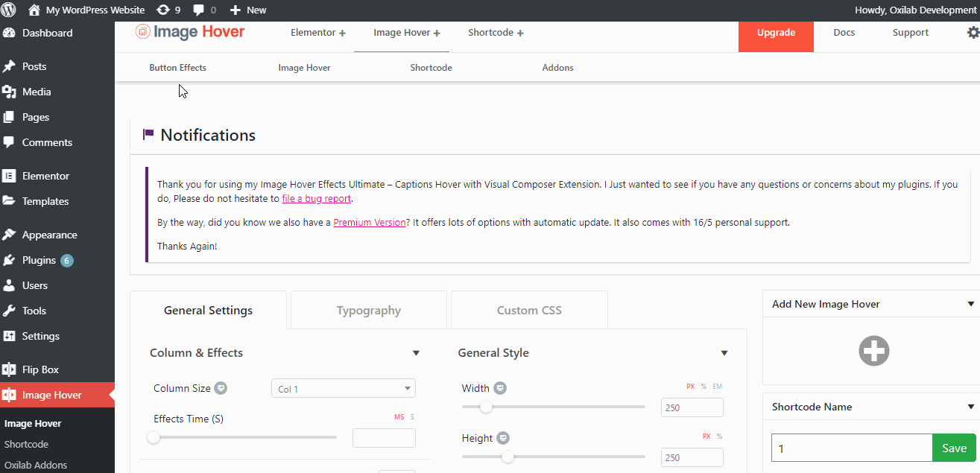Click the Width slider handle
980x473 pixels.
click(486, 407)
